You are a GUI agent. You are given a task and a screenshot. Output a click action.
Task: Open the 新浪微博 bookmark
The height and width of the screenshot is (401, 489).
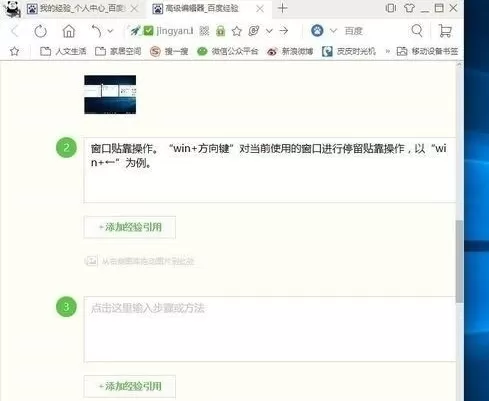290,51
